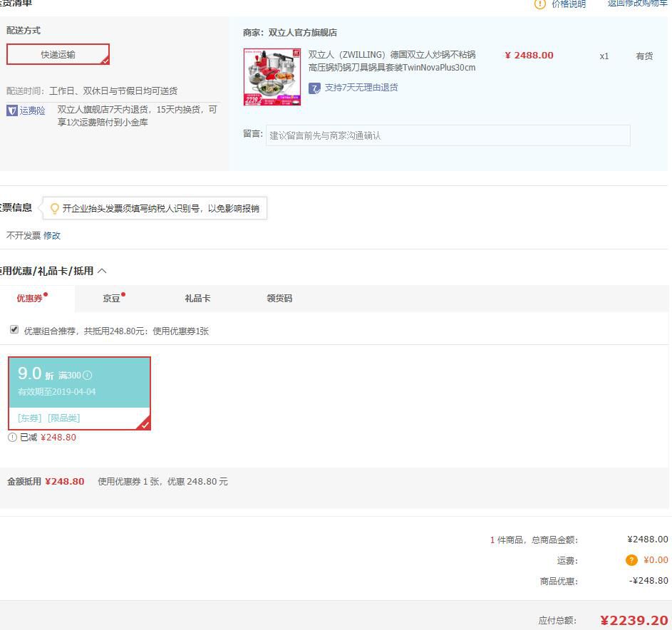Switch to the 京豆 tab

(x=111, y=299)
